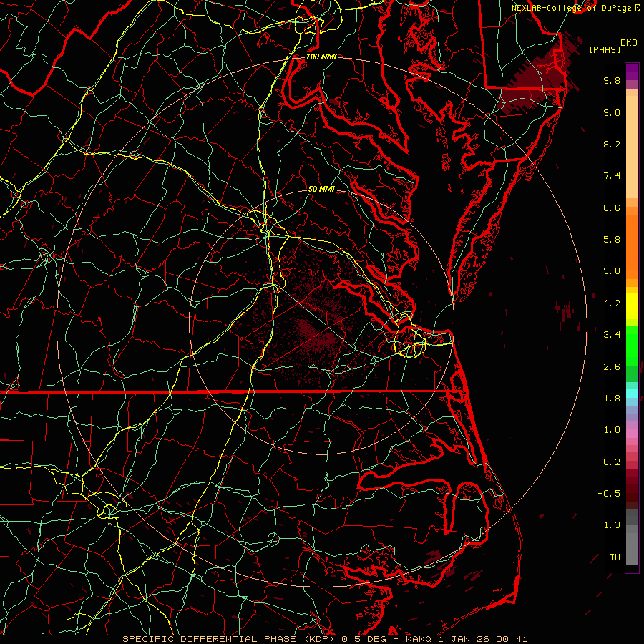Click the 9.0 value on the scale
The width and height of the screenshot is (644, 644).
(x=612, y=112)
